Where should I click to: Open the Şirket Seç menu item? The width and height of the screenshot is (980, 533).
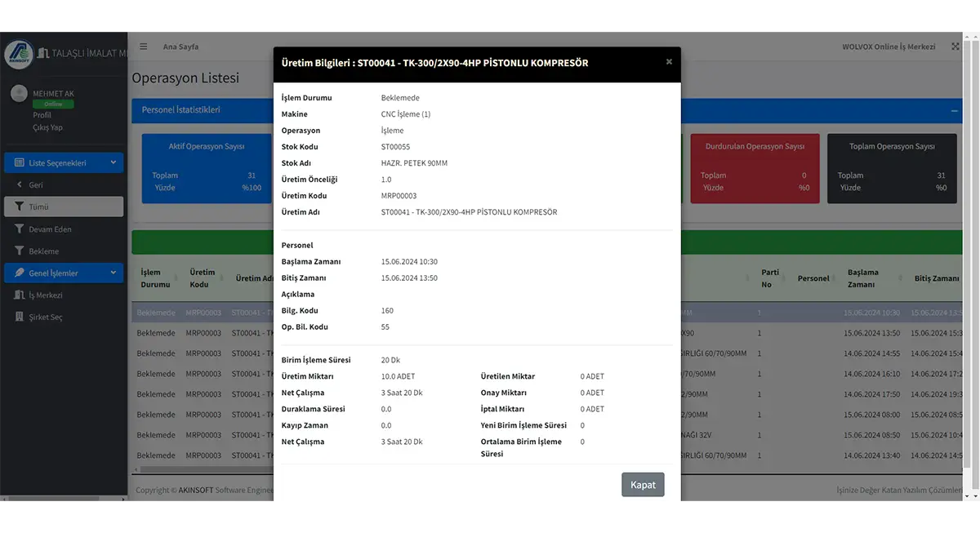(64, 317)
